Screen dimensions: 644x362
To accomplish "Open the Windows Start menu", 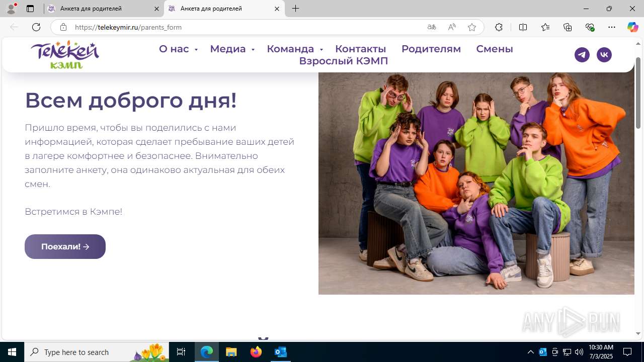I will pyautogui.click(x=12, y=352).
